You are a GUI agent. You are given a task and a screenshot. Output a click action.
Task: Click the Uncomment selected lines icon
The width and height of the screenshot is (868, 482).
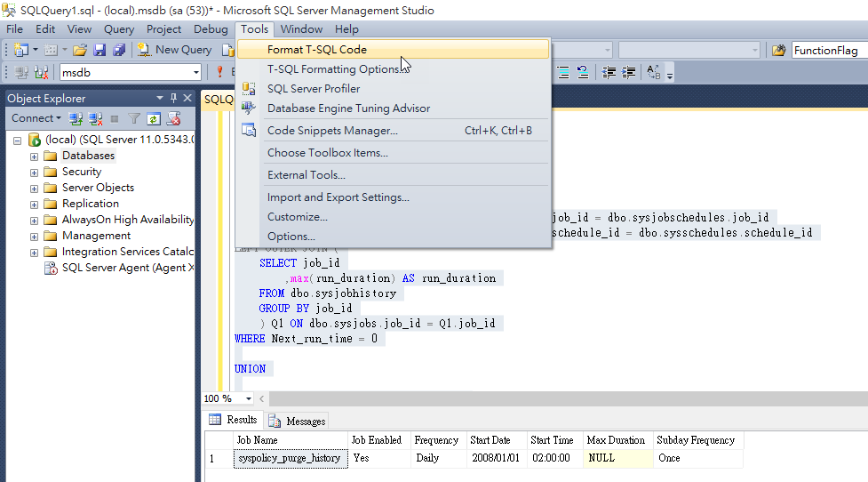(582, 73)
